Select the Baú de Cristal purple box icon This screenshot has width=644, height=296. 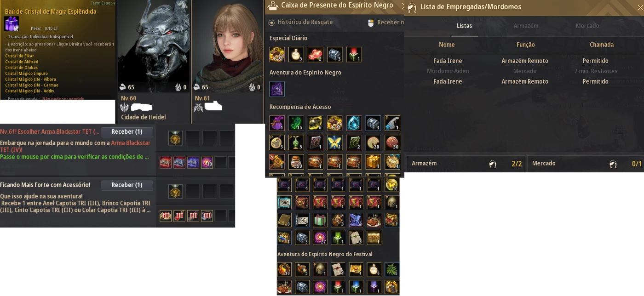(11, 23)
